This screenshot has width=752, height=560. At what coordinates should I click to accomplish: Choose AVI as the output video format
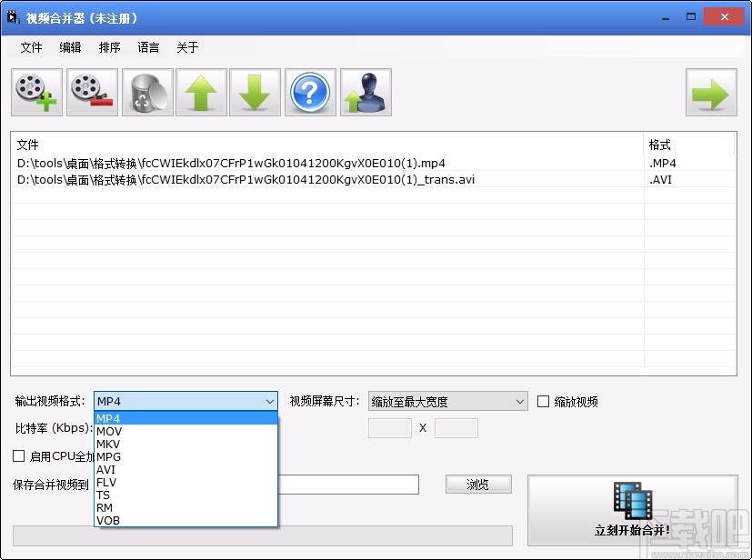pyautogui.click(x=106, y=469)
